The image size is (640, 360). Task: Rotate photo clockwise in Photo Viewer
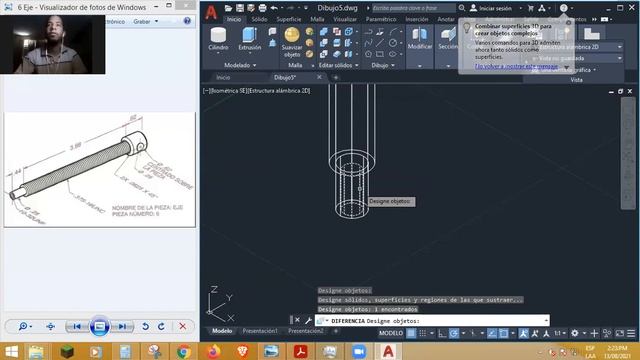[x=161, y=326]
